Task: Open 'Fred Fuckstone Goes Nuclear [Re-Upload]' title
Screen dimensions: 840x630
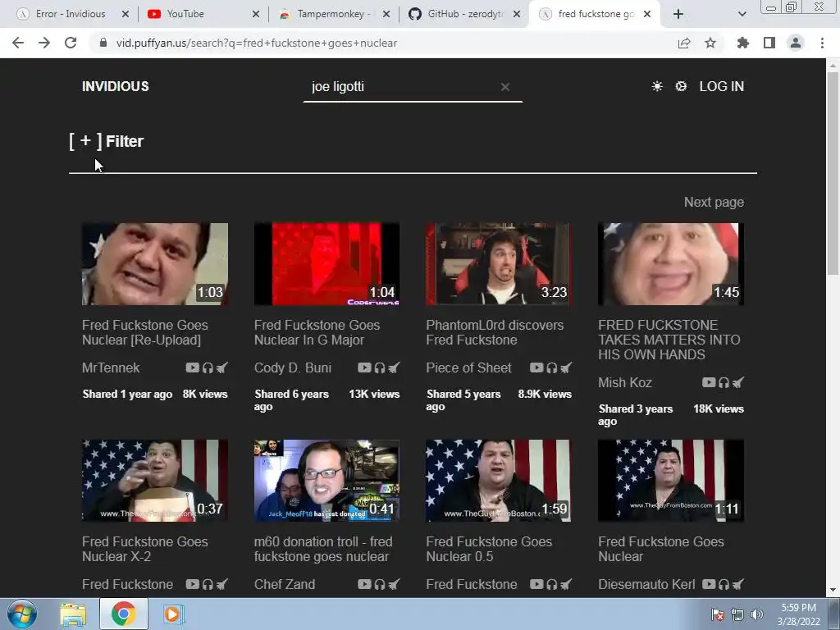Action: pos(144,332)
